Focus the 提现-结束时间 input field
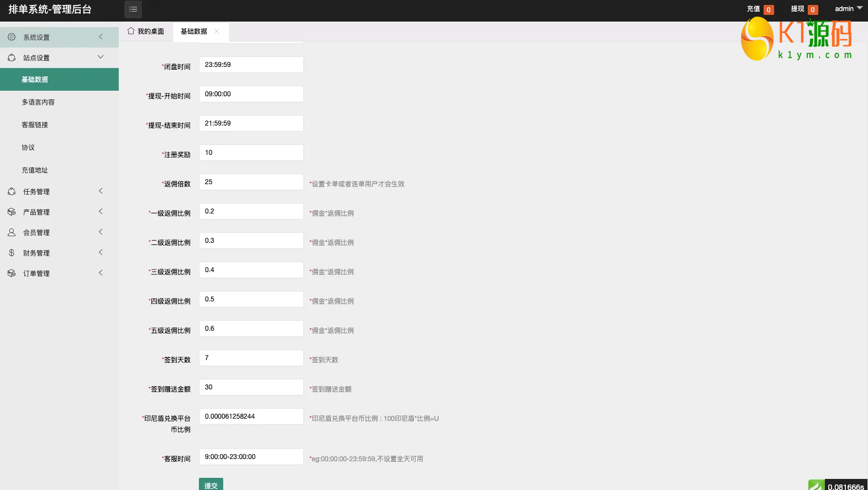Image resolution: width=868 pixels, height=490 pixels. pos(251,123)
